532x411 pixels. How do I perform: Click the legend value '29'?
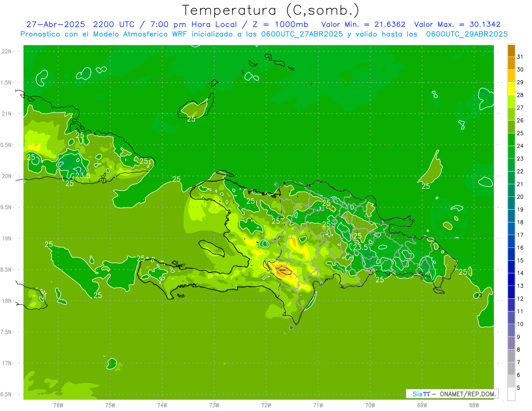click(520, 82)
